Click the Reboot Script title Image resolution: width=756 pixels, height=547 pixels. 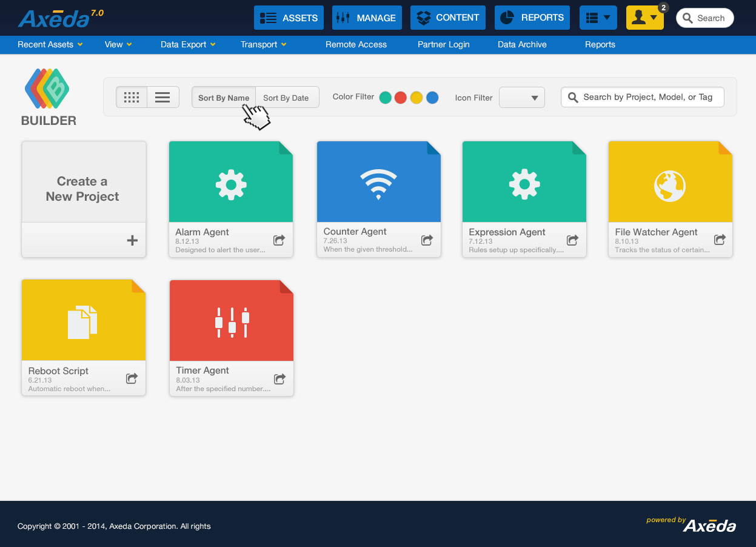[58, 371]
